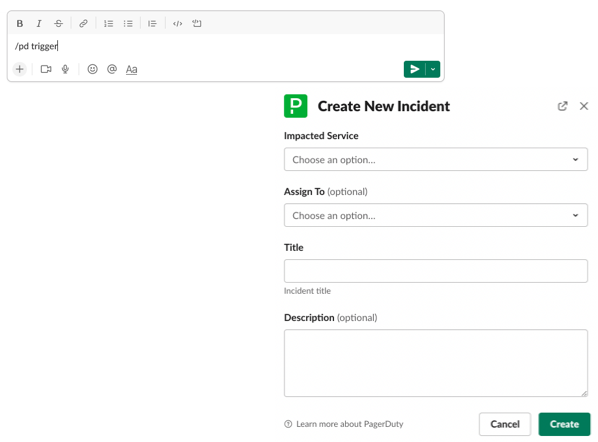Click the Create button

pyautogui.click(x=564, y=424)
